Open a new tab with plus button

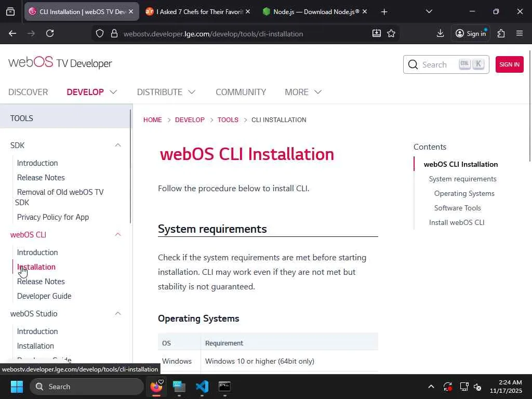coord(384,12)
